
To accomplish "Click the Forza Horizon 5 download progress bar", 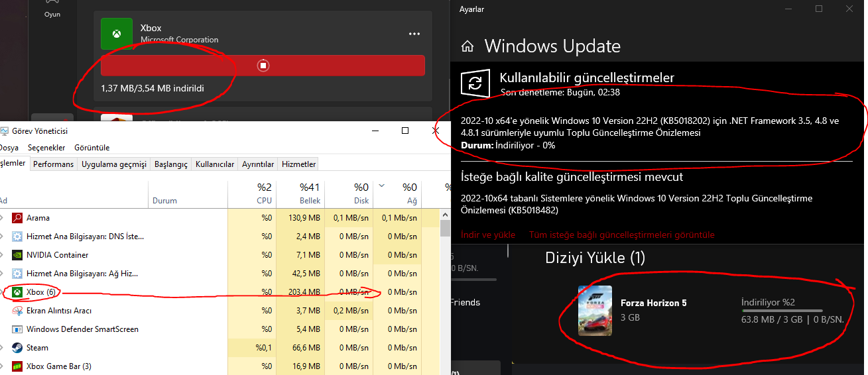I will point(782,311).
